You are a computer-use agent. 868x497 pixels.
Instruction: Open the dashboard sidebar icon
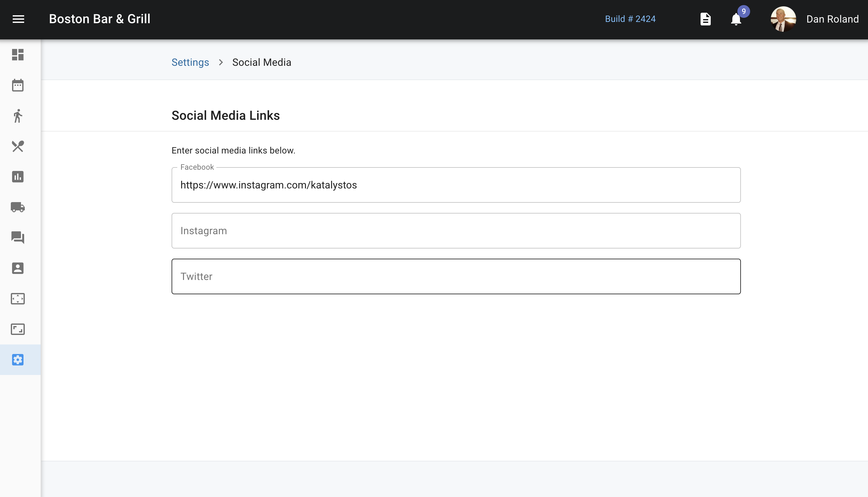[x=18, y=55]
